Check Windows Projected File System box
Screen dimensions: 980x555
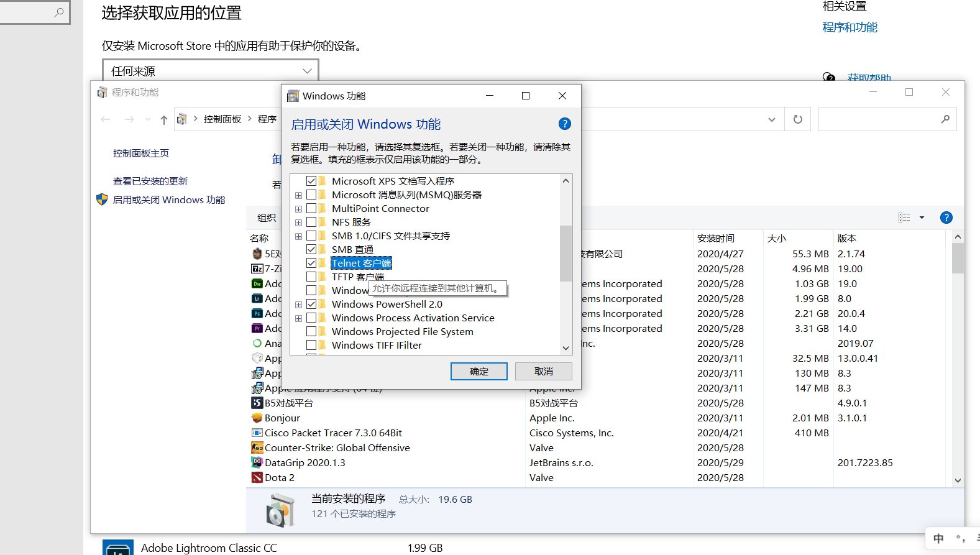pos(311,331)
